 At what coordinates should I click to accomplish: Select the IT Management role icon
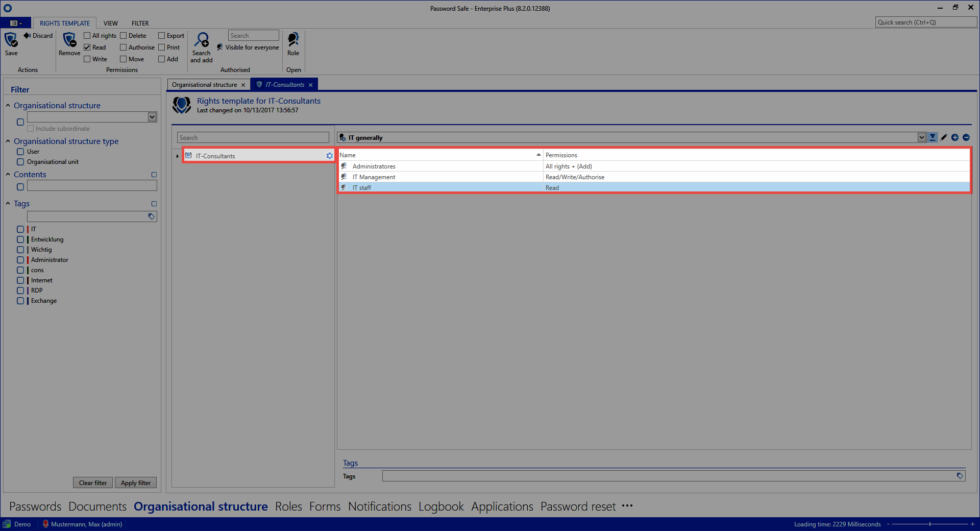344,177
